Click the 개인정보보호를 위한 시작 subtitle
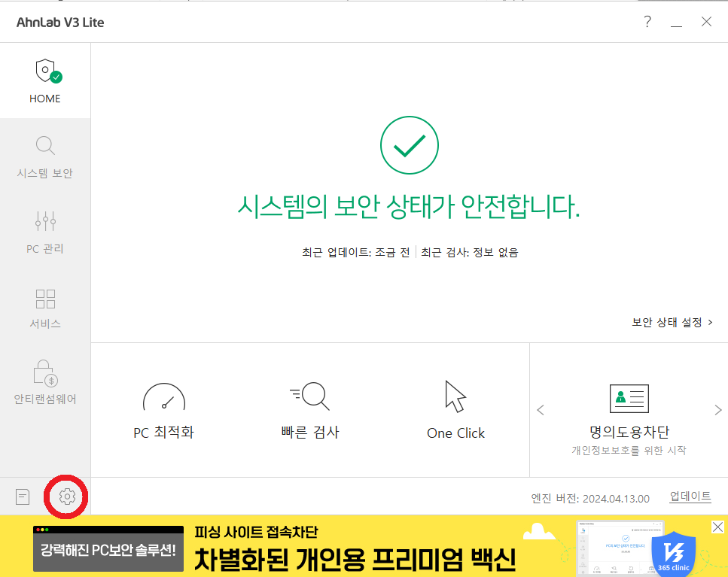The image size is (728, 577). tap(629, 451)
